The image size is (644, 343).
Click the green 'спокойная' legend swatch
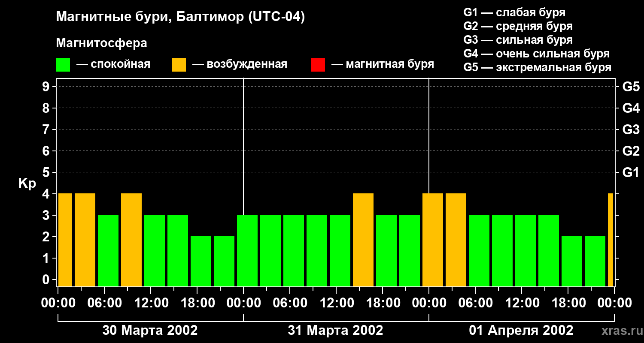(63, 64)
